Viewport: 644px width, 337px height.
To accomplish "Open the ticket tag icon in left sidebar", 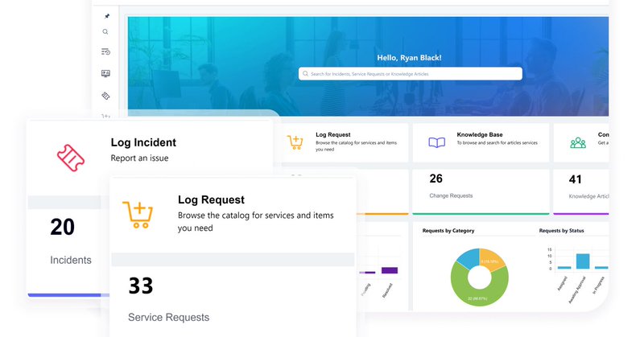I will coord(105,96).
